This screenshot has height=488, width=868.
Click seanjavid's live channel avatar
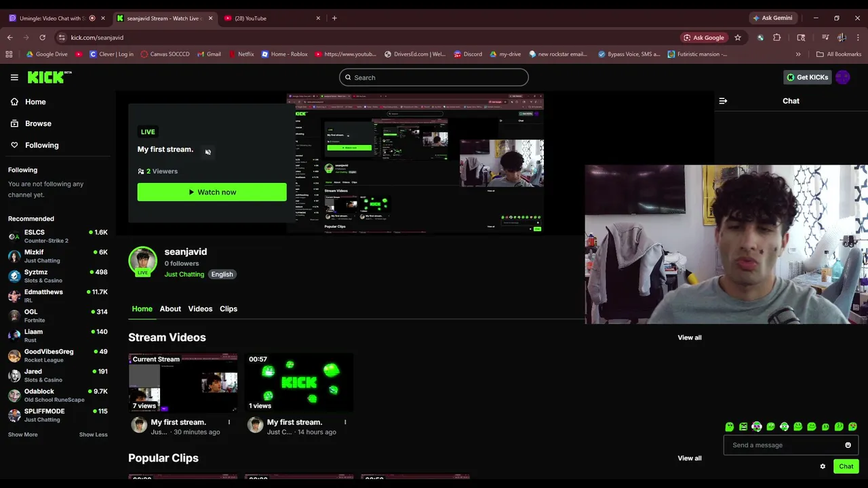pos(142,262)
